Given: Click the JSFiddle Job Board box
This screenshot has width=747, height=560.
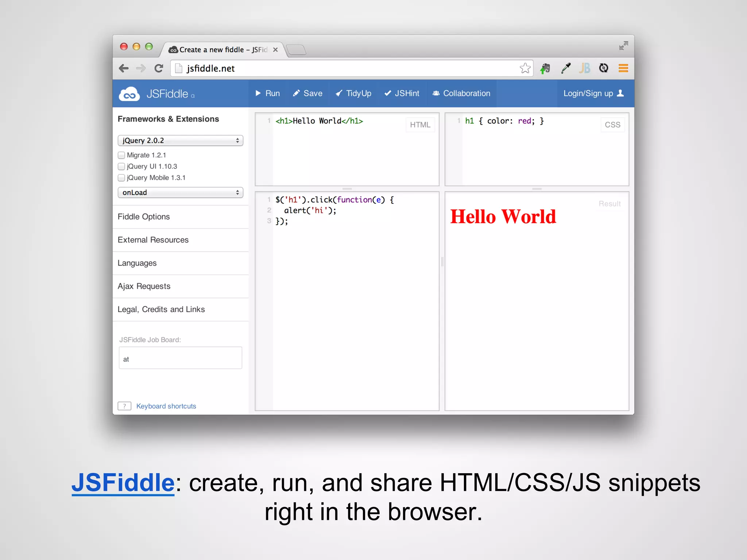Looking at the screenshot, I should click(x=180, y=358).
